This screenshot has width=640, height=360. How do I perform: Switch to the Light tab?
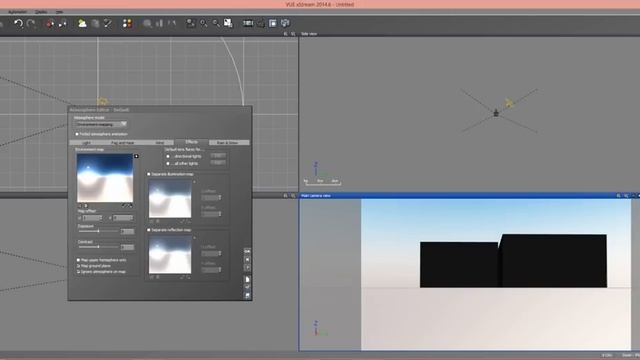point(86,143)
